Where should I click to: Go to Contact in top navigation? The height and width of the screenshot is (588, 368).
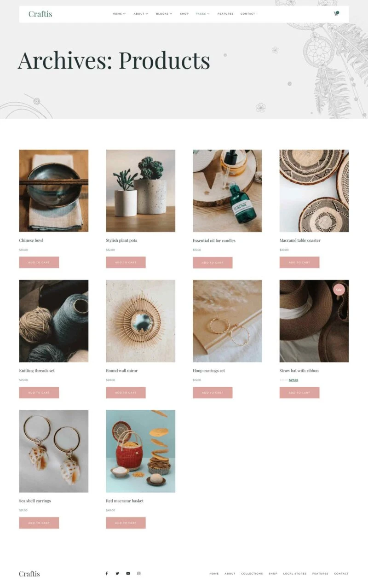[x=247, y=14]
